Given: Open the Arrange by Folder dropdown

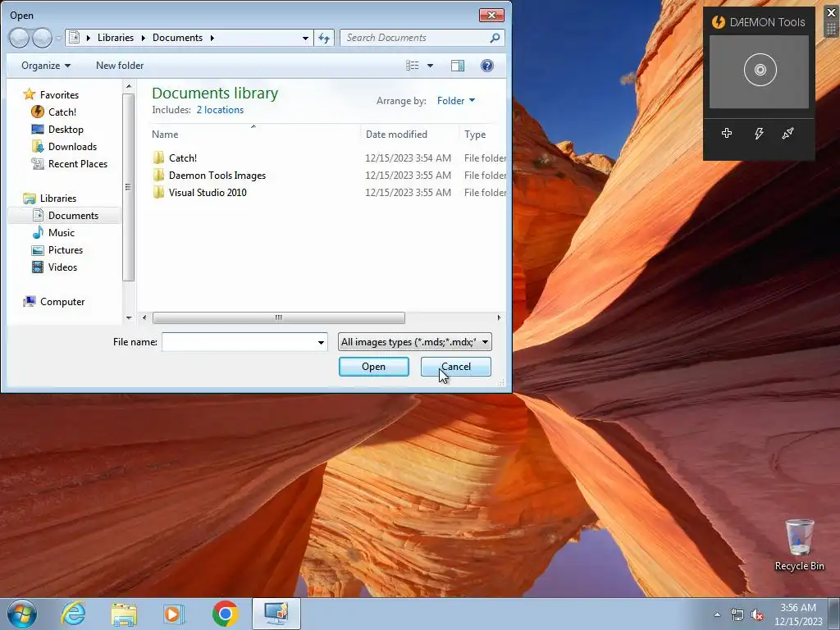Looking at the screenshot, I should [456, 101].
